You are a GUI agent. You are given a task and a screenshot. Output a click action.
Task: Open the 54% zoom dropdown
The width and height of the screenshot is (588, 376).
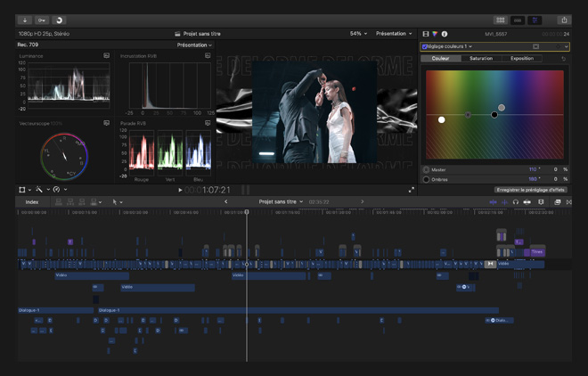coord(358,34)
